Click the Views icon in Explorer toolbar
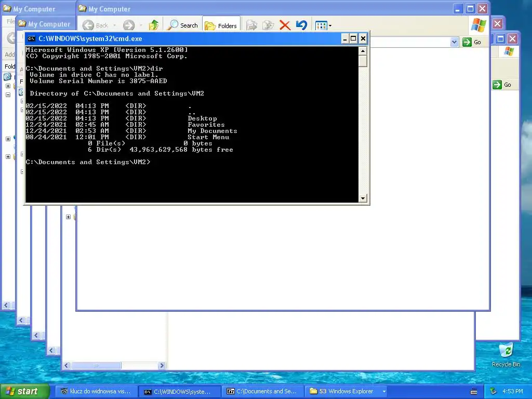This screenshot has width=532, height=399. tap(321, 25)
